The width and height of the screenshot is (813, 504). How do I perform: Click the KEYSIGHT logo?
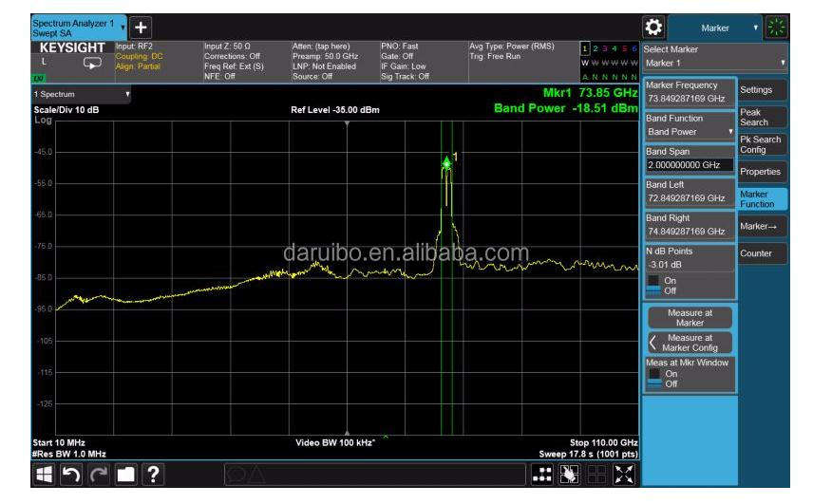(x=72, y=47)
